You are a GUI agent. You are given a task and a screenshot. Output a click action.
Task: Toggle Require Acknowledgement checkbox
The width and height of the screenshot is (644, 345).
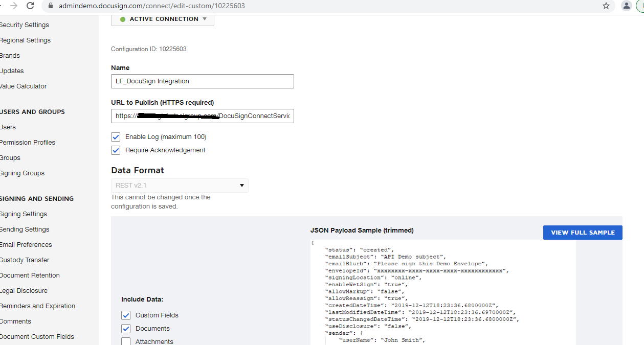click(x=116, y=150)
